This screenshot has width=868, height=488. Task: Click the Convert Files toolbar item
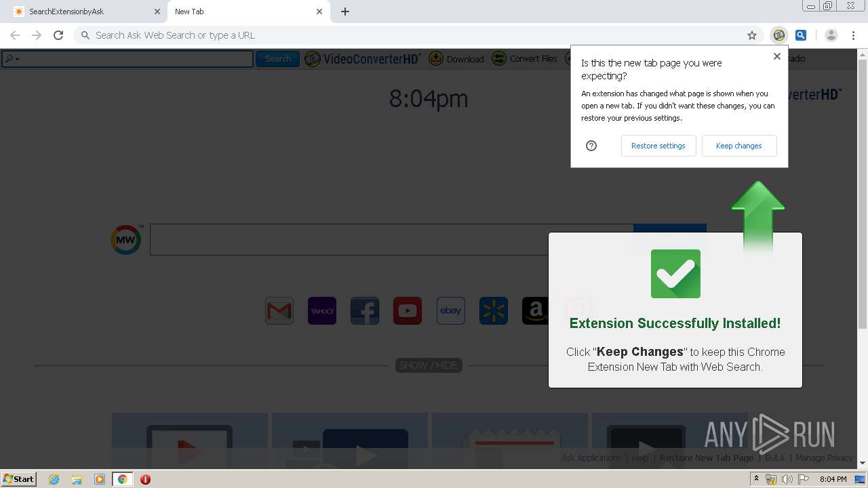point(524,59)
